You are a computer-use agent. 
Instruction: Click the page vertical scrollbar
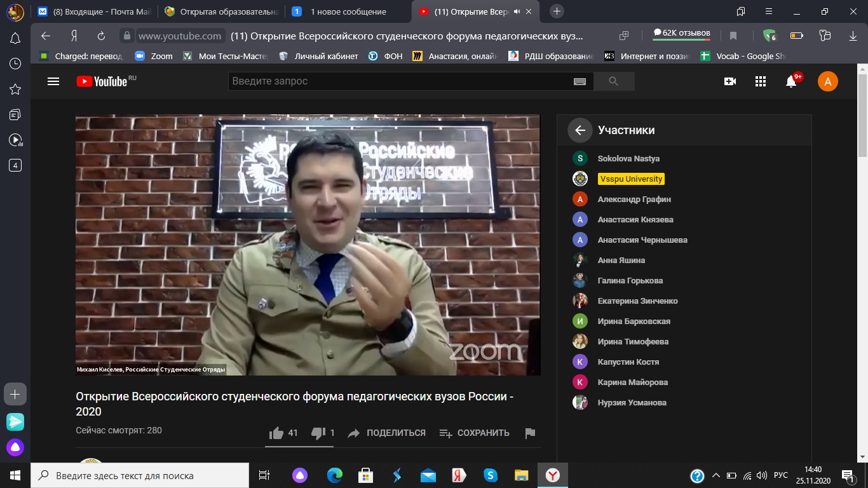pyautogui.click(x=862, y=254)
